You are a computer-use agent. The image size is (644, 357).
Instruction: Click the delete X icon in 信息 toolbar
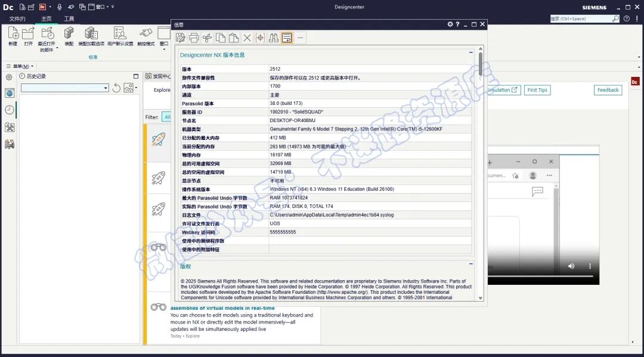[247, 38]
